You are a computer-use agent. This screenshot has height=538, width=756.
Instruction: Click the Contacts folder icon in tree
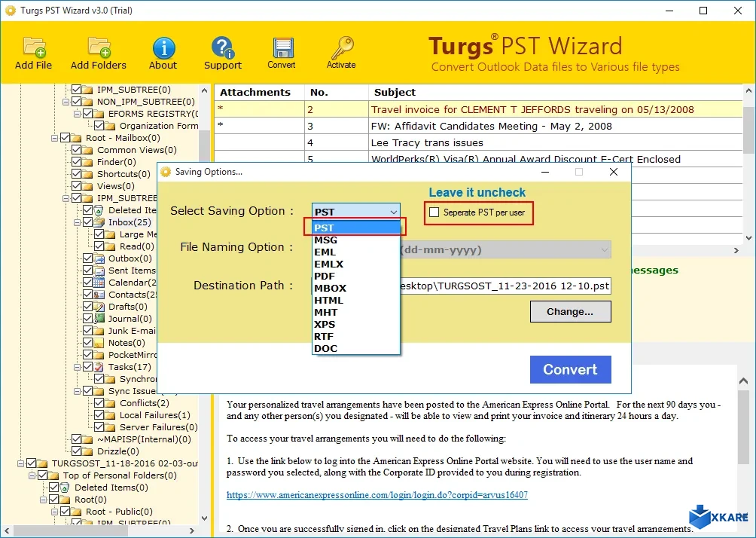coord(99,295)
